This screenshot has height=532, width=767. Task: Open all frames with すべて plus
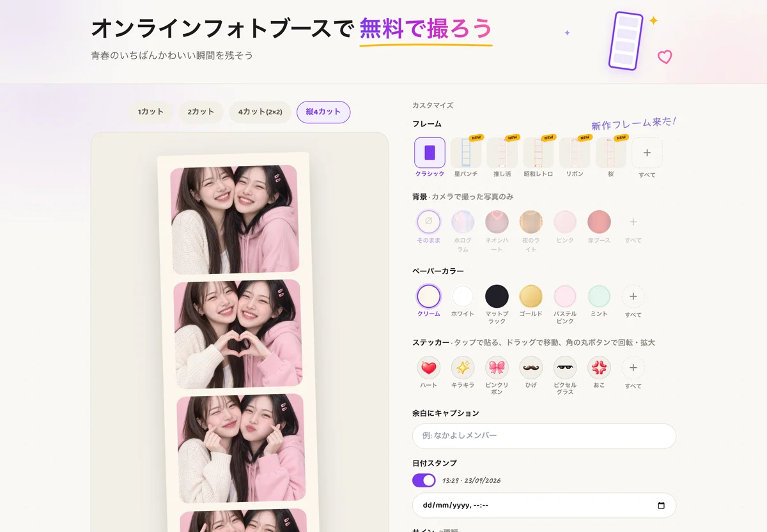[x=647, y=153]
